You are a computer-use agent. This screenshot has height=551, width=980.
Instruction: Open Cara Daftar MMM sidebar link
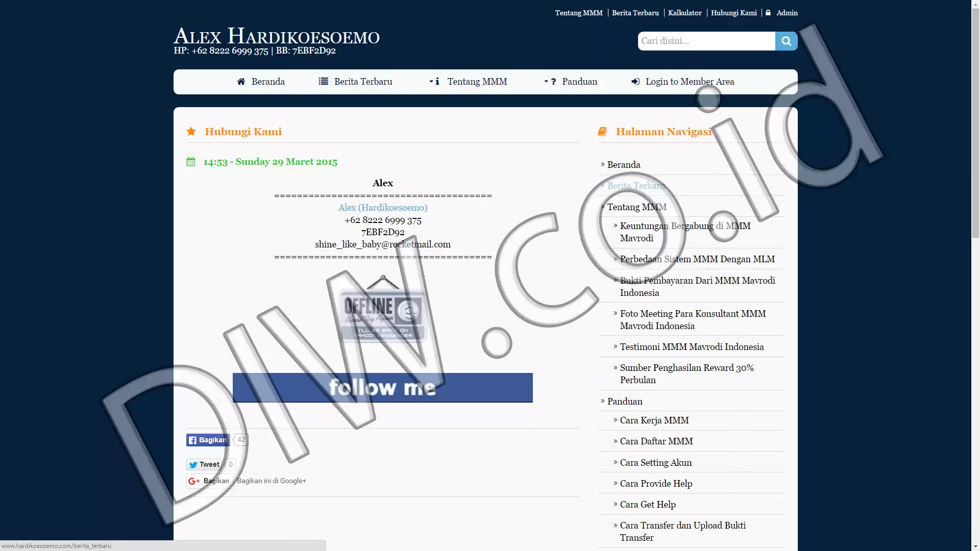(656, 441)
